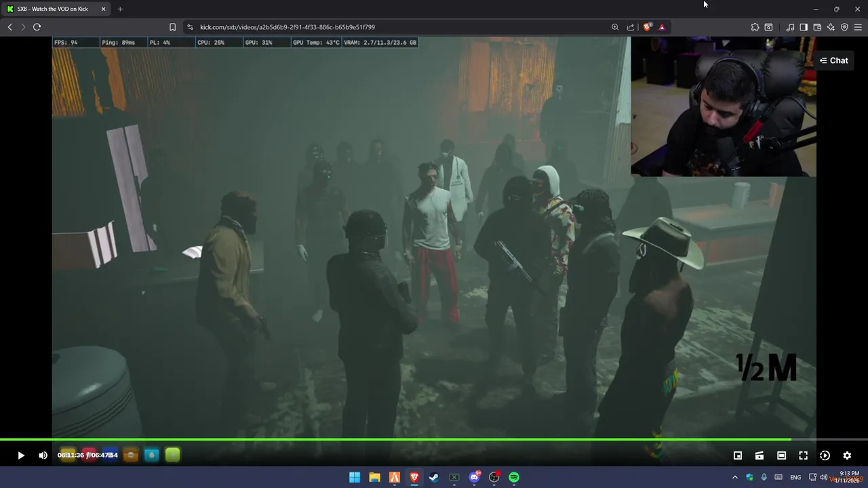Screen dimensions: 868x488
Task: Click the 06:11:36 / 06:47:54 timestamp
Action: [87, 455]
